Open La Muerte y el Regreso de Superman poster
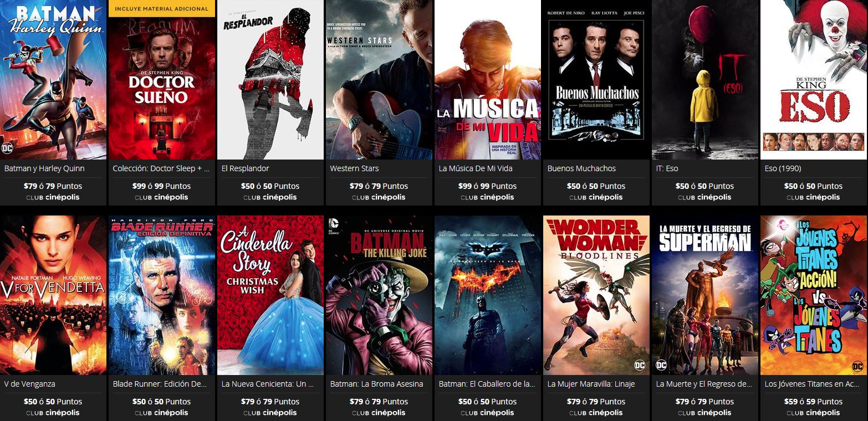This screenshot has width=868, height=421. point(705,295)
